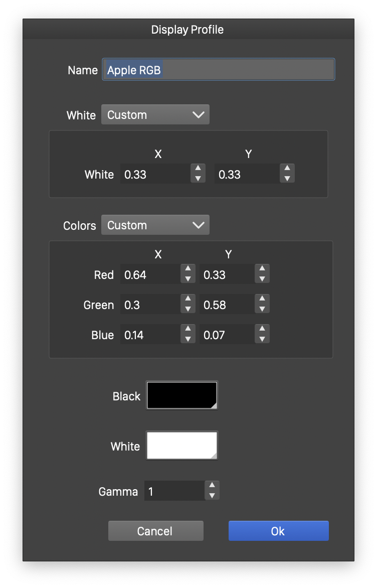Open the Colors preset dropdown

(155, 225)
